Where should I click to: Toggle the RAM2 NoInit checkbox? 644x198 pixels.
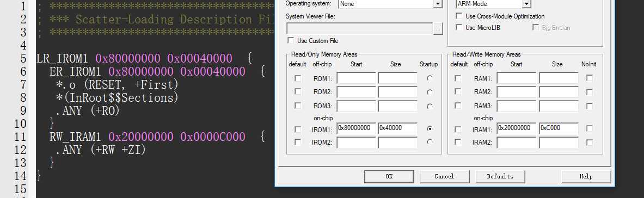pos(590,92)
